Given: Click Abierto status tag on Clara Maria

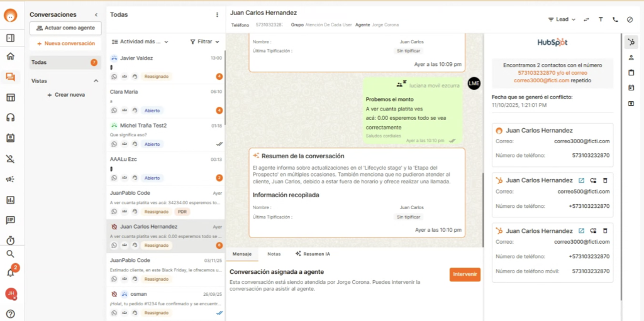Looking at the screenshot, I should point(152,110).
